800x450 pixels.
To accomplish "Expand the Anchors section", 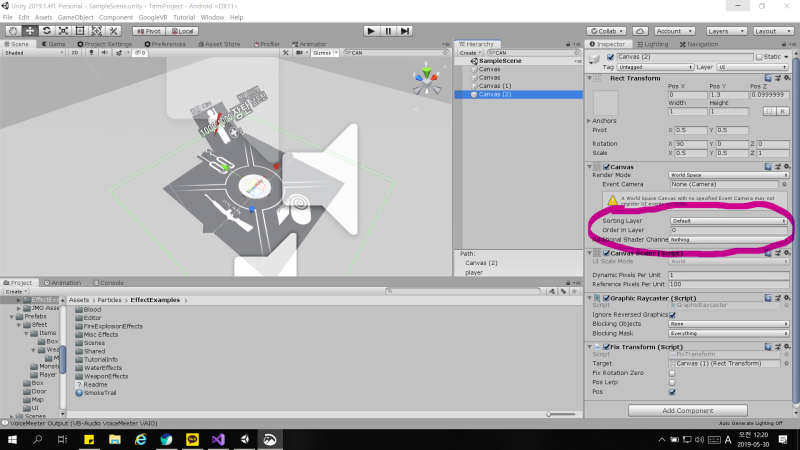I will tap(589, 121).
